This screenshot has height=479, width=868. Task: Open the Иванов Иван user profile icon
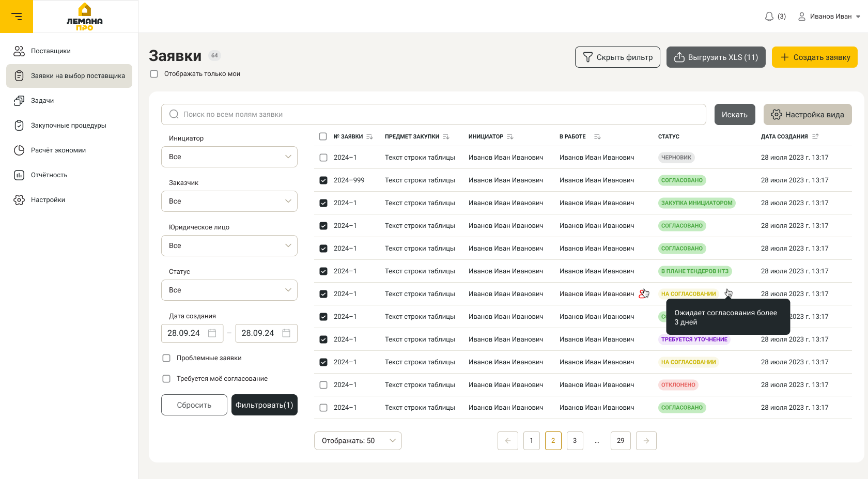(x=802, y=17)
